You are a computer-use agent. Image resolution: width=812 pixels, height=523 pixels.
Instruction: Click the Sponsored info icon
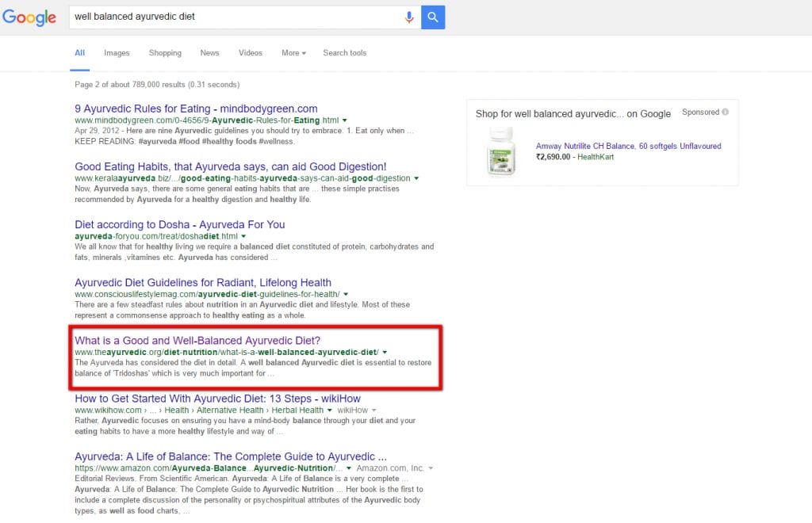725,113
